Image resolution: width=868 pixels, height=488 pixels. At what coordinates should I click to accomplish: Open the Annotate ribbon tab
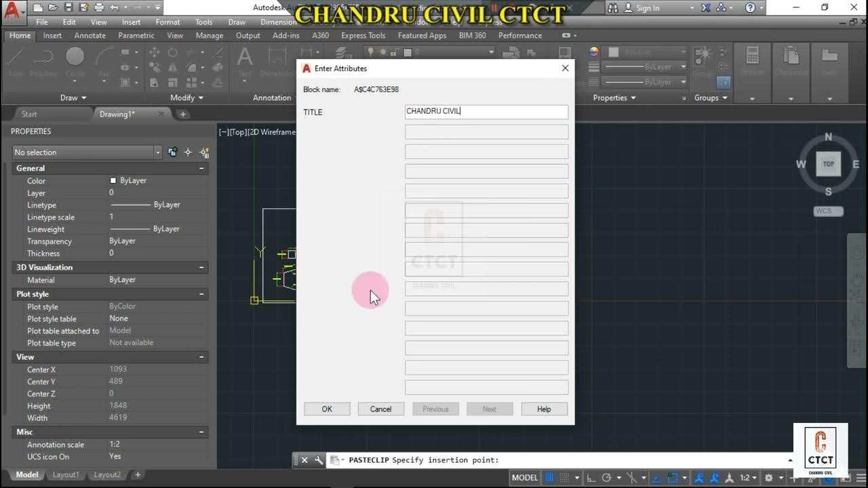pyautogui.click(x=90, y=35)
